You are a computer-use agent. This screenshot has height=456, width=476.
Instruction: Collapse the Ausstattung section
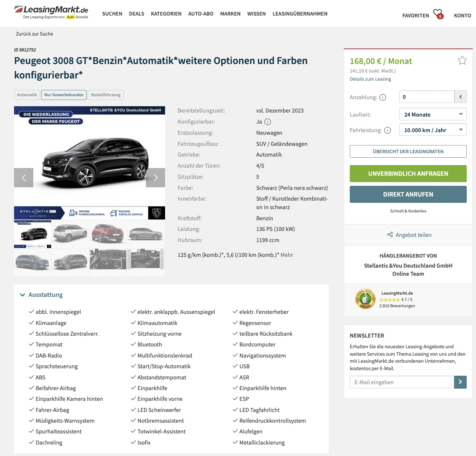click(x=41, y=295)
